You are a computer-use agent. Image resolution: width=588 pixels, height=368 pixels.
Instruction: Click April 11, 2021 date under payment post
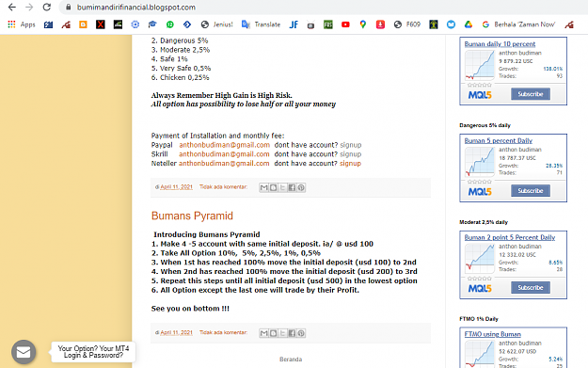[x=176, y=186]
